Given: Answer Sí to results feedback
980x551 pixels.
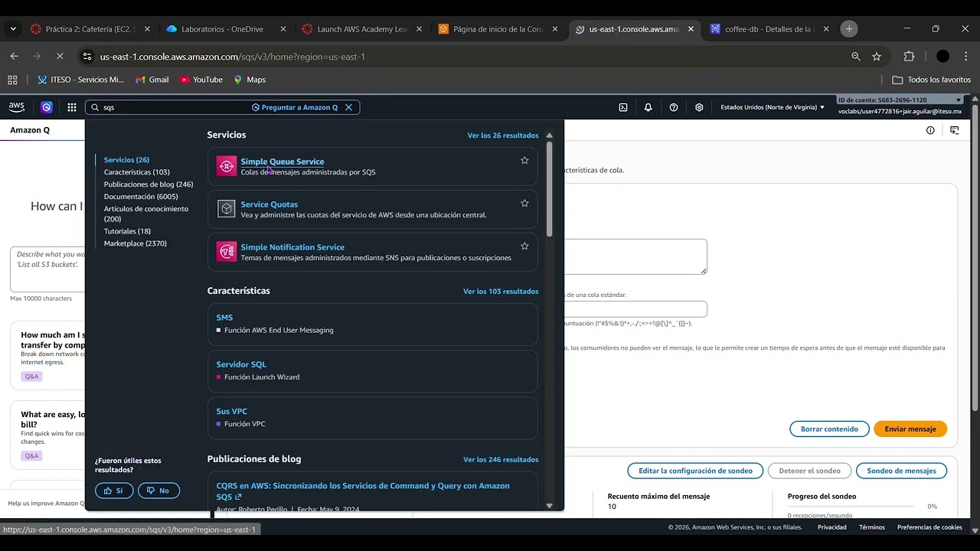Looking at the screenshot, I should 114,491.
